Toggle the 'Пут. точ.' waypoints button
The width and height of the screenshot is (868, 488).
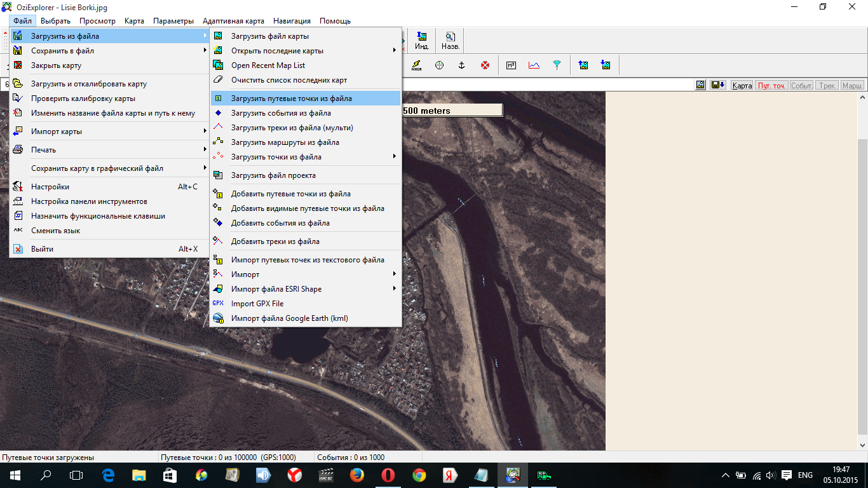click(771, 85)
